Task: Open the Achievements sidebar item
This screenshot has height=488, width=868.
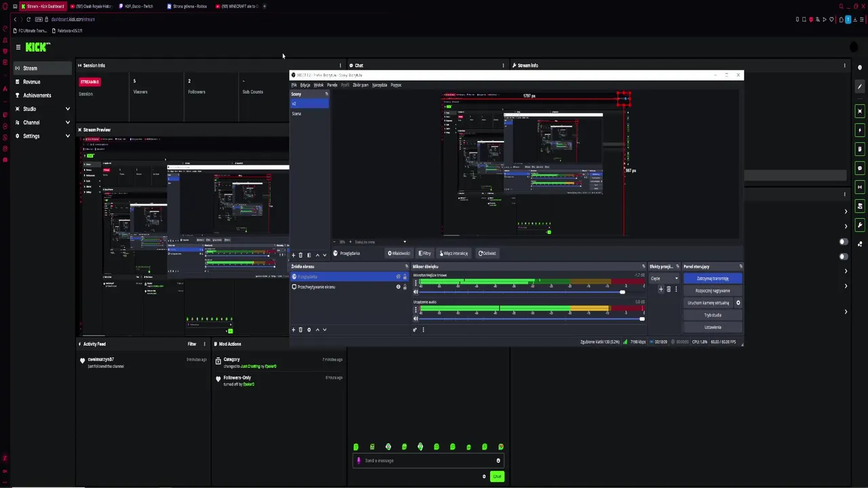Action: (x=42, y=95)
